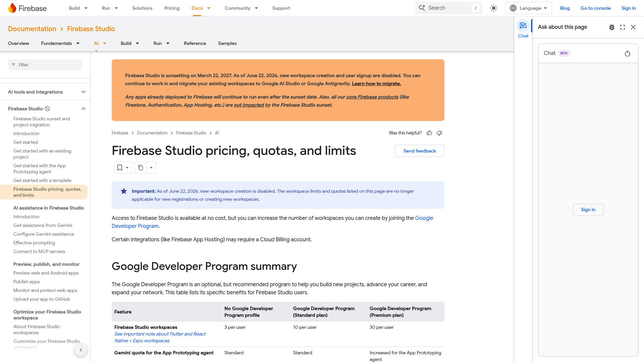Open the copy page options arrow
This screenshot has height=362, width=644.
151,168
